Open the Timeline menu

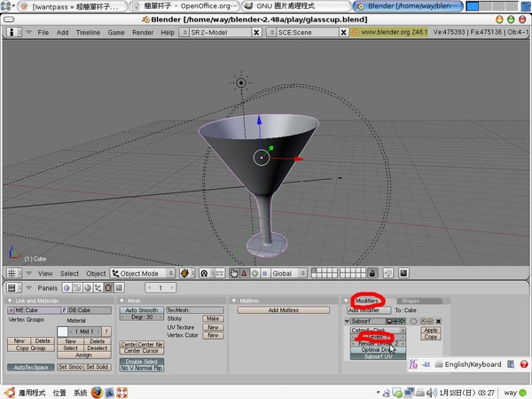coord(88,33)
